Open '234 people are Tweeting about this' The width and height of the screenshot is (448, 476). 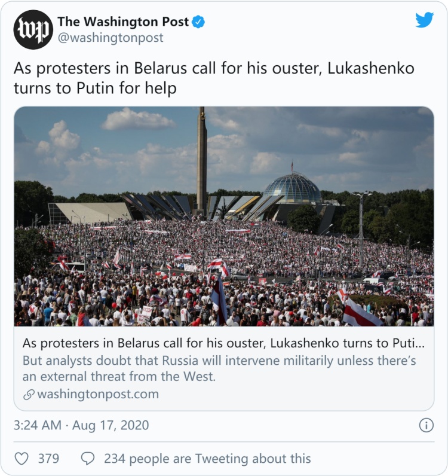pyautogui.click(x=207, y=459)
